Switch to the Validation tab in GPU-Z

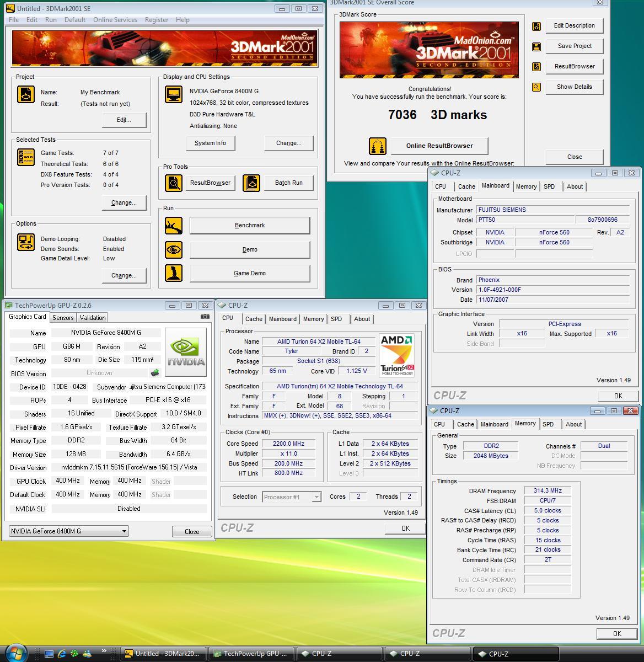tap(93, 318)
